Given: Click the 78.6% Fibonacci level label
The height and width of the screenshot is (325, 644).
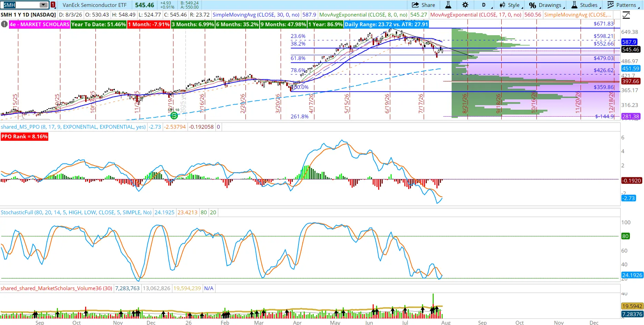Looking at the screenshot, I should click(x=298, y=70).
